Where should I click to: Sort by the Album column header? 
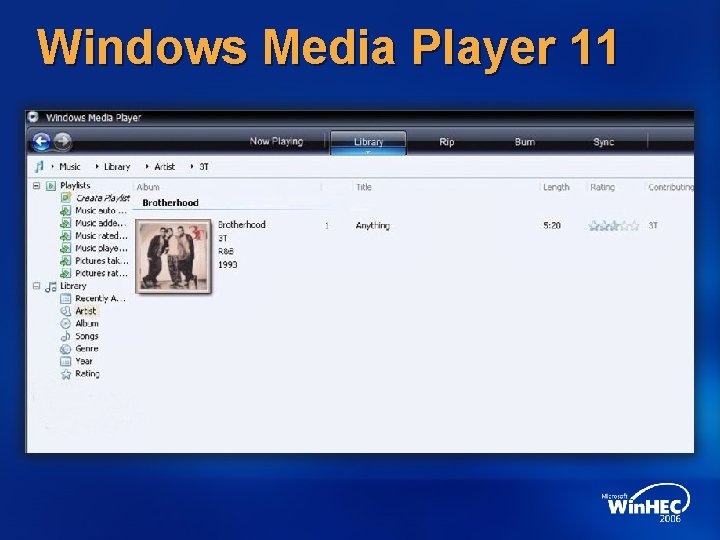pos(148,187)
